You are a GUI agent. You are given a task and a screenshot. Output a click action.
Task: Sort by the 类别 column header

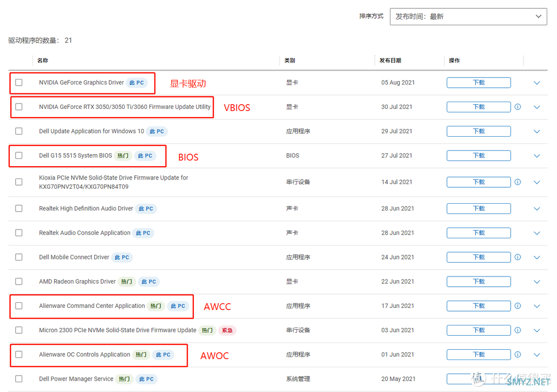pyautogui.click(x=289, y=60)
